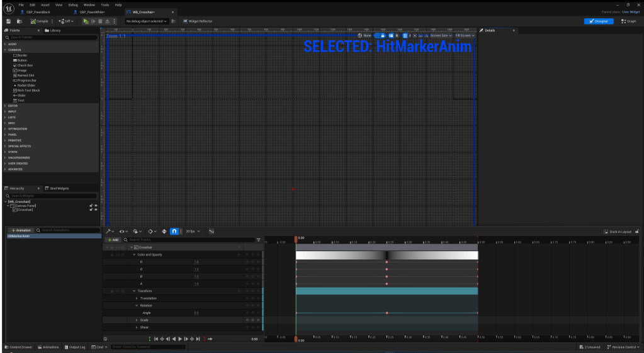
Task: Click the track filter icon beside Search Tracks
Action: (258, 240)
